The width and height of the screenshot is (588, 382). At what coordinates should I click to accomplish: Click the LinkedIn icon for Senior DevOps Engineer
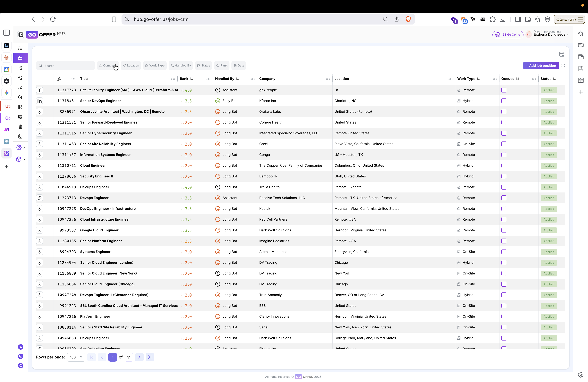click(x=40, y=101)
